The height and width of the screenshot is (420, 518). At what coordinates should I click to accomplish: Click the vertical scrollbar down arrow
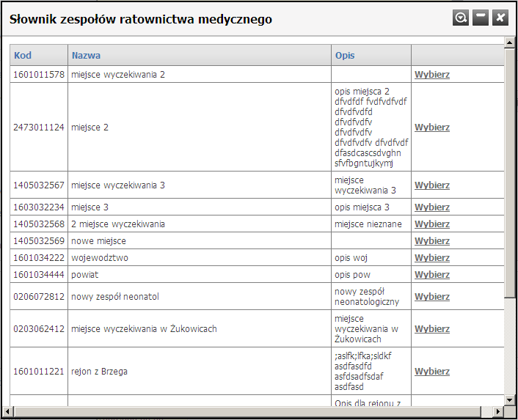coord(509,400)
